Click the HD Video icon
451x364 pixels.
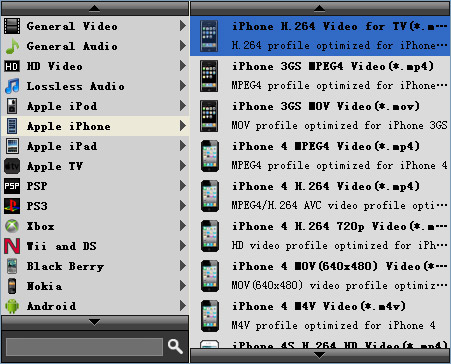coord(12,66)
